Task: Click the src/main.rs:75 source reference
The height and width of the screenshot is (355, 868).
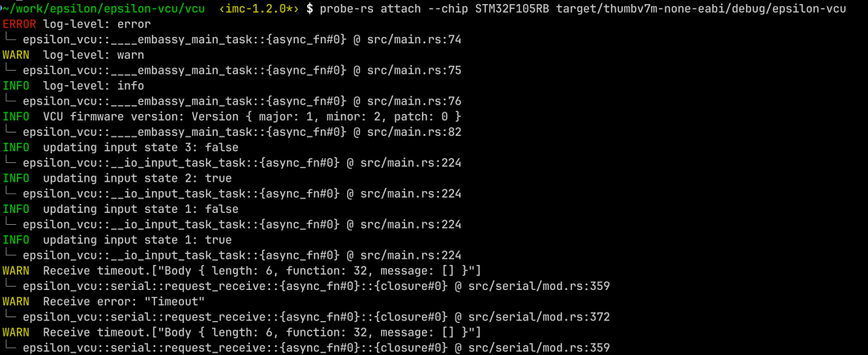Action: click(x=414, y=70)
